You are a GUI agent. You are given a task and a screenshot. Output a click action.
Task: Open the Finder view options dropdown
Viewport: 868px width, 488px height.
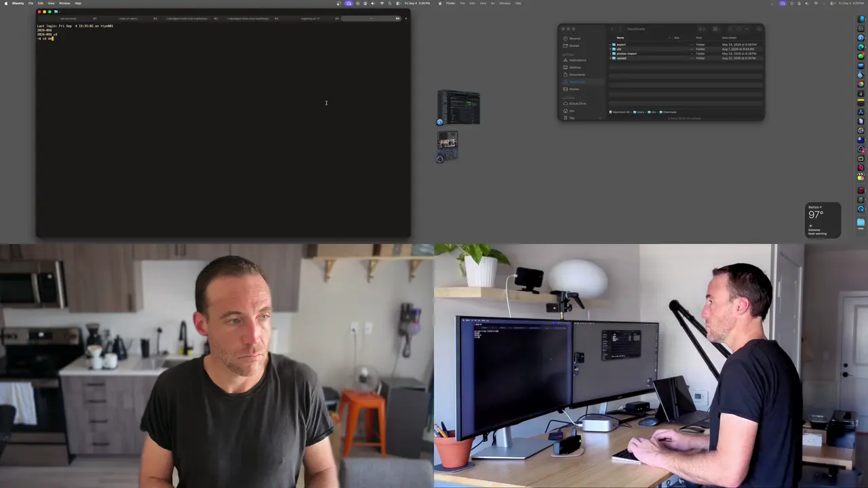tap(701, 29)
